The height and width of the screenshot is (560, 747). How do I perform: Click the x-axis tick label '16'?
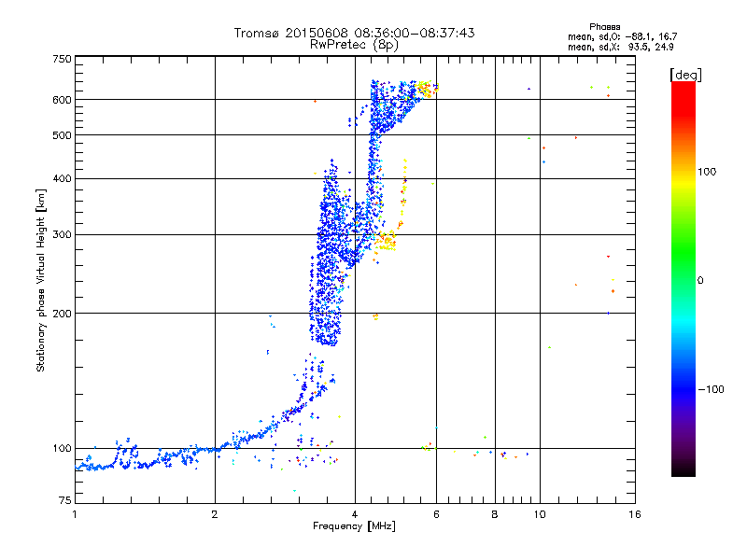coord(635,514)
